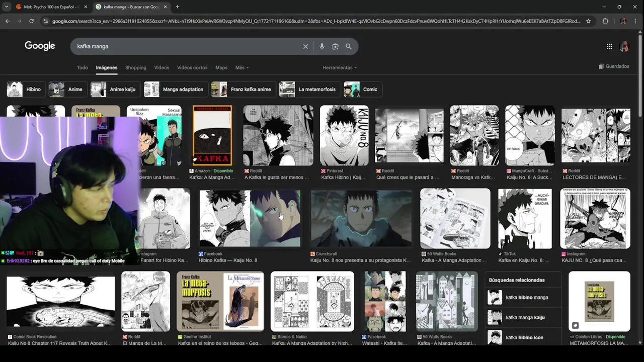
Task: Open the Chrome extensions menu
Action: click(x=605, y=21)
